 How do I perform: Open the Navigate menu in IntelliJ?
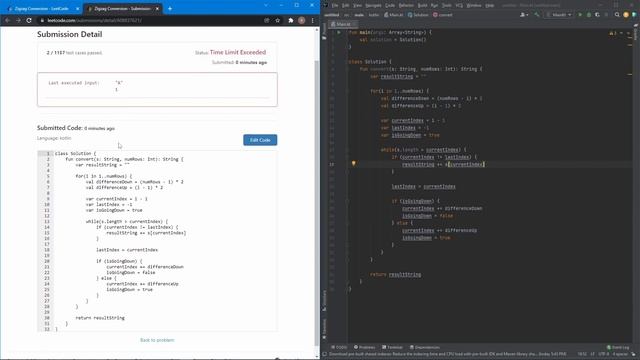pyautogui.click(x=373, y=5)
